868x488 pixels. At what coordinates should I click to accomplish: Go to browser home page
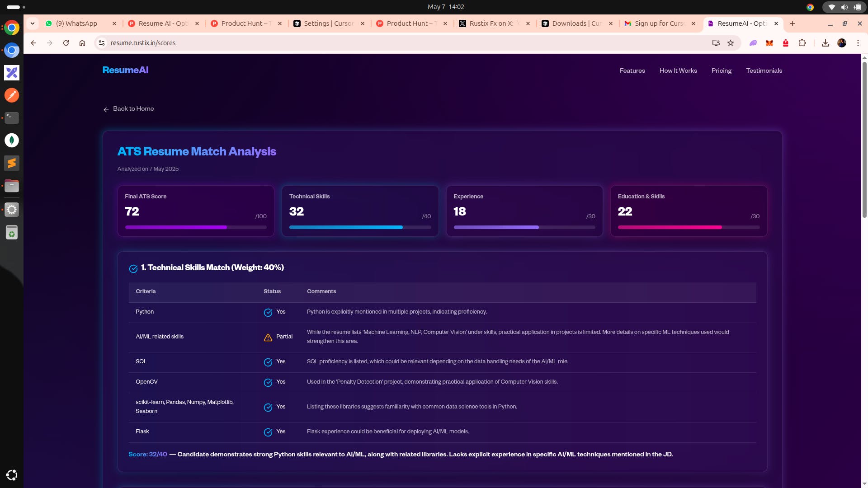point(82,43)
